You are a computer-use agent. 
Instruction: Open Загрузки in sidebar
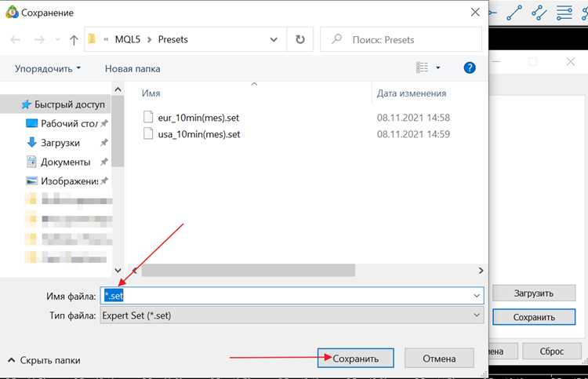pos(67,143)
